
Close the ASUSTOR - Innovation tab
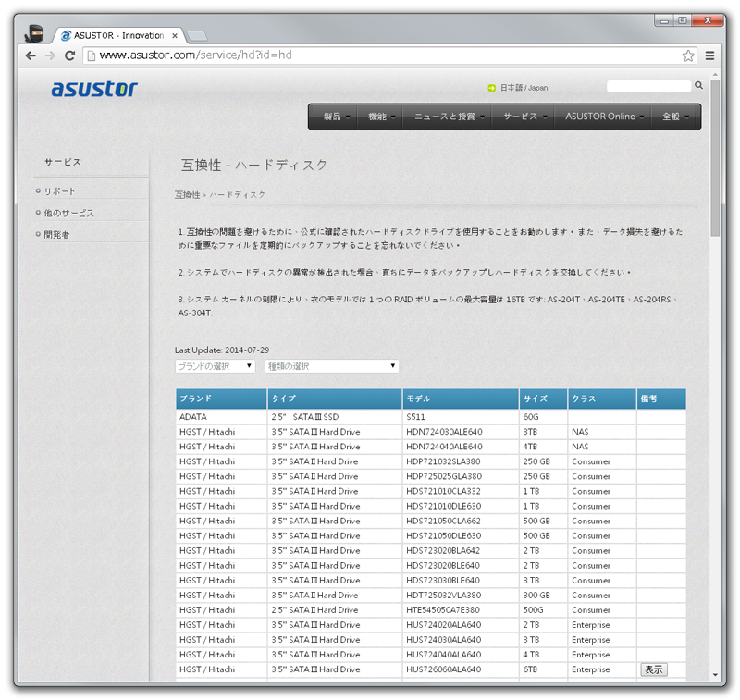tap(175, 36)
